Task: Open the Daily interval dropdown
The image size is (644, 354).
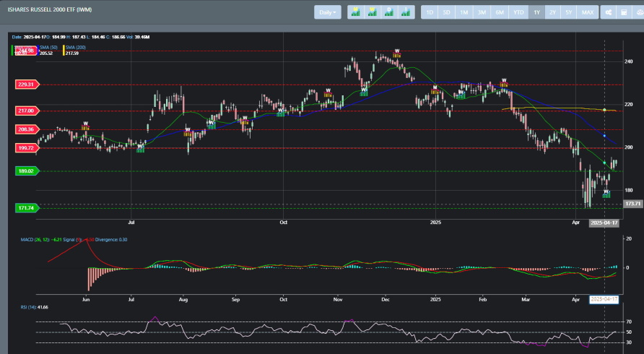Action: (x=327, y=12)
